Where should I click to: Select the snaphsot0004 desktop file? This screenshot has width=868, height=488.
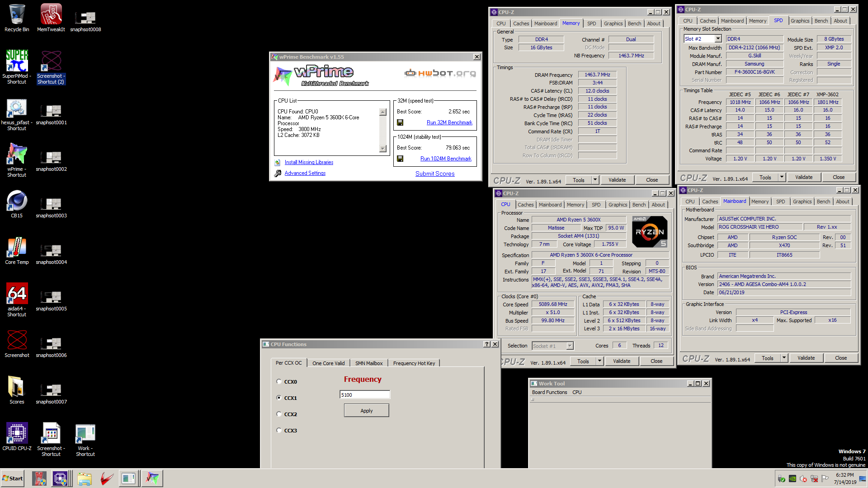pos(51,254)
